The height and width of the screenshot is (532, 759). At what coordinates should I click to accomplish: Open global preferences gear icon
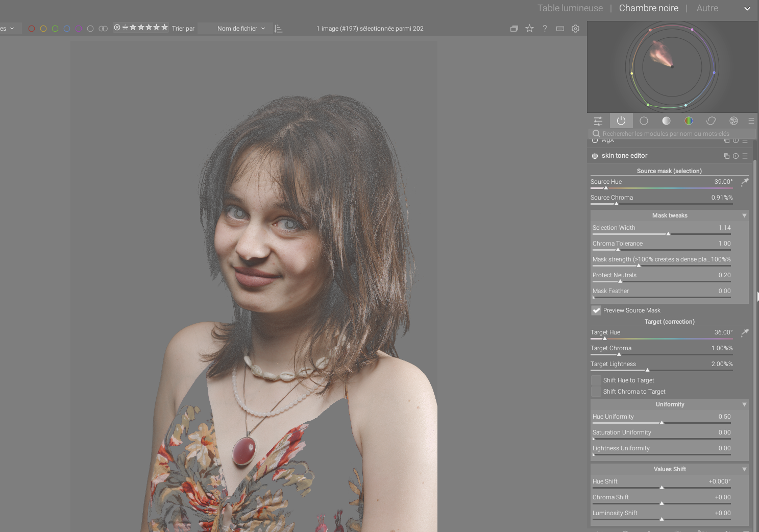(575, 29)
